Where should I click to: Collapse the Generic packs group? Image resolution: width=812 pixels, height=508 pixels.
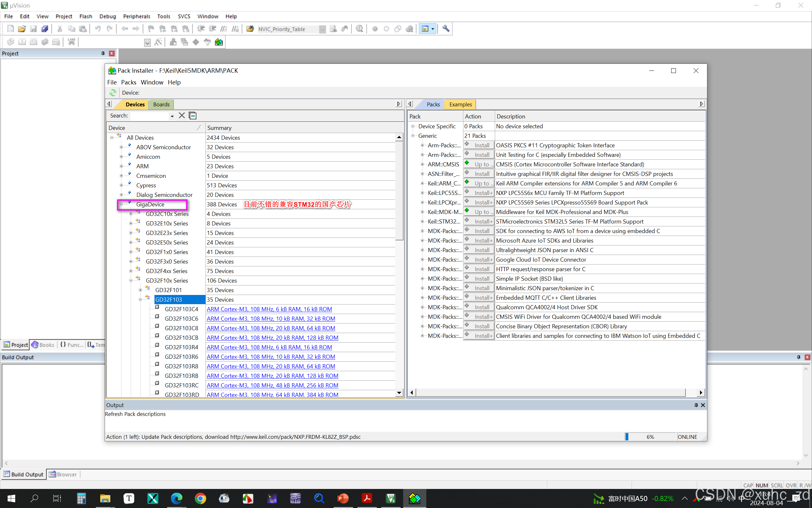click(413, 136)
